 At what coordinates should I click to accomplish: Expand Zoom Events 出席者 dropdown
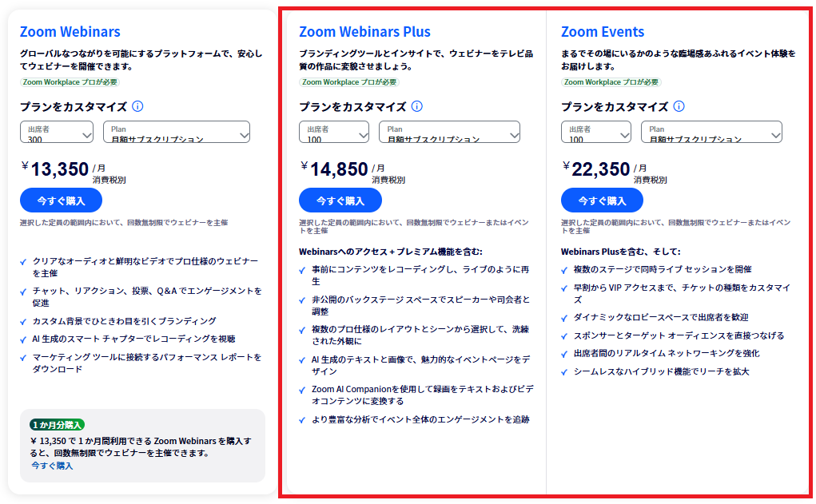click(x=596, y=133)
